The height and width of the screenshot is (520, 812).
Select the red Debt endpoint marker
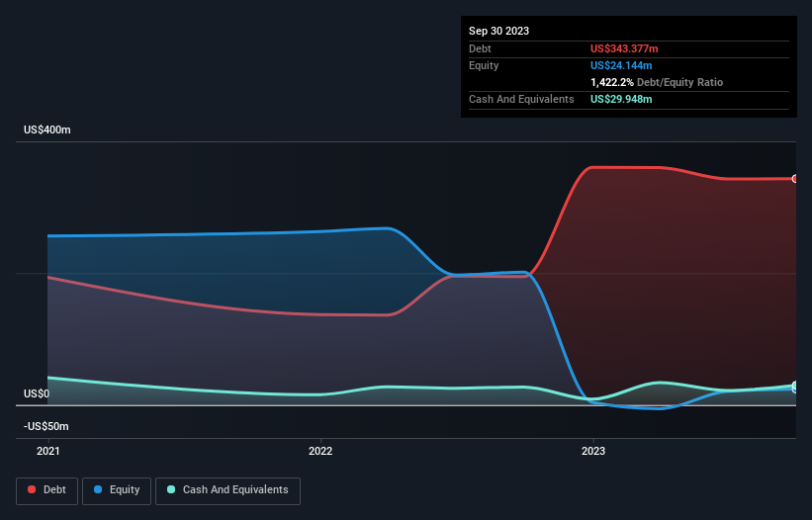(795, 179)
